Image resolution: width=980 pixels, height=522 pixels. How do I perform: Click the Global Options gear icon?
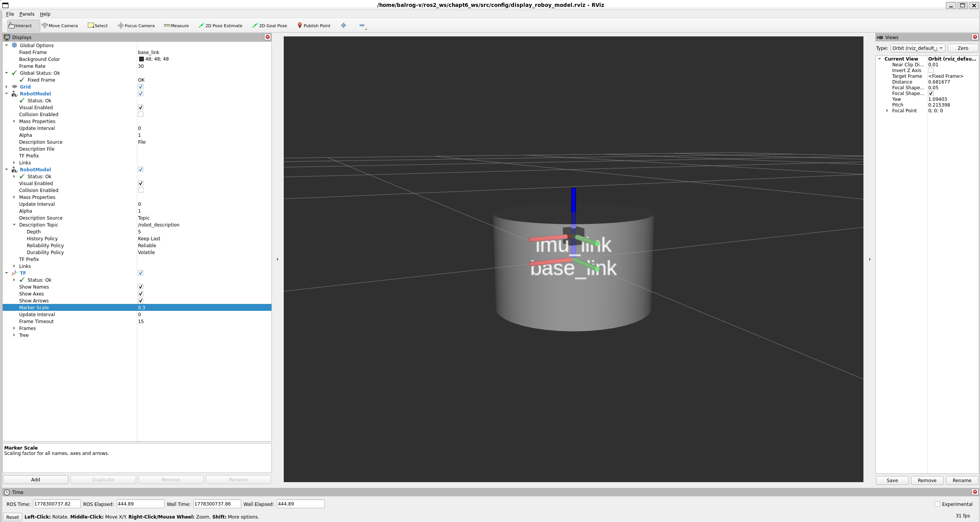15,45
